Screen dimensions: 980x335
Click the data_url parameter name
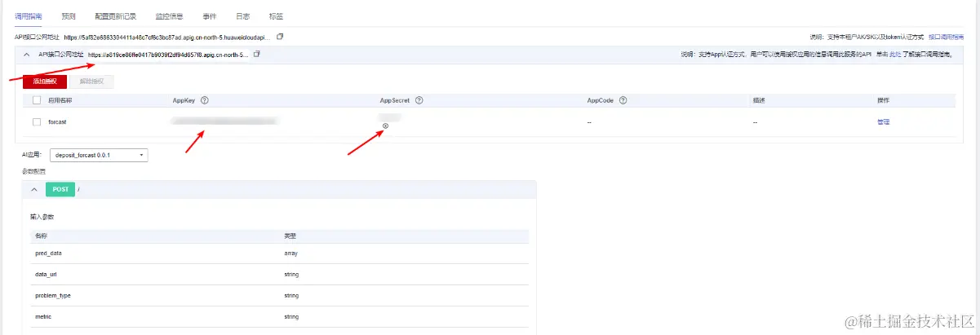(x=47, y=275)
